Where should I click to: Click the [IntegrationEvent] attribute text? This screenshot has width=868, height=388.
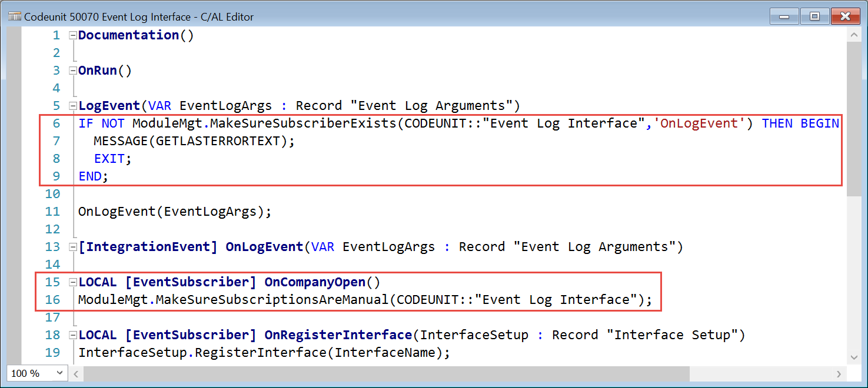pyautogui.click(x=148, y=247)
